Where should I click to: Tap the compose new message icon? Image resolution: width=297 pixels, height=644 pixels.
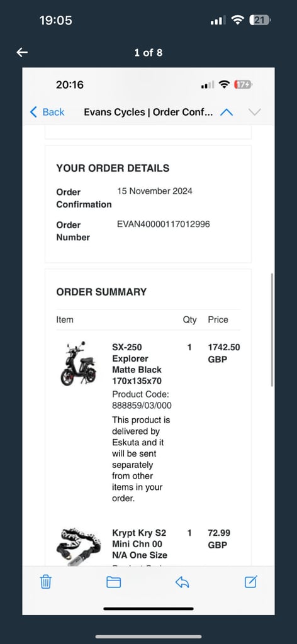tap(250, 581)
